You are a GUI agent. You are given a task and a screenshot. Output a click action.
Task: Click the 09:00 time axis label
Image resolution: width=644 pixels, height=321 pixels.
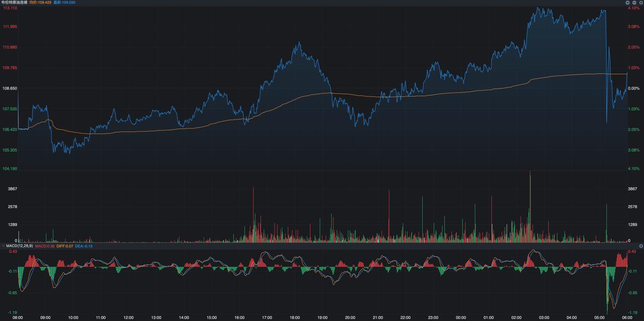coord(45,317)
